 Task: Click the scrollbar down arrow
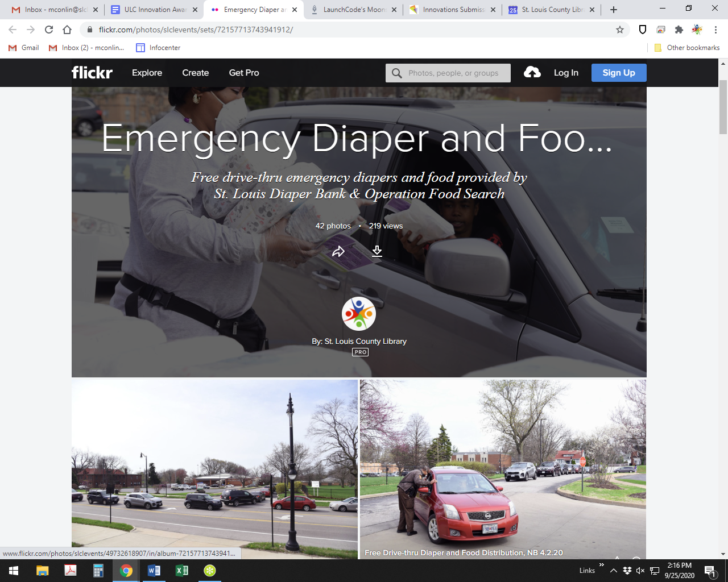tap(723, 554)
